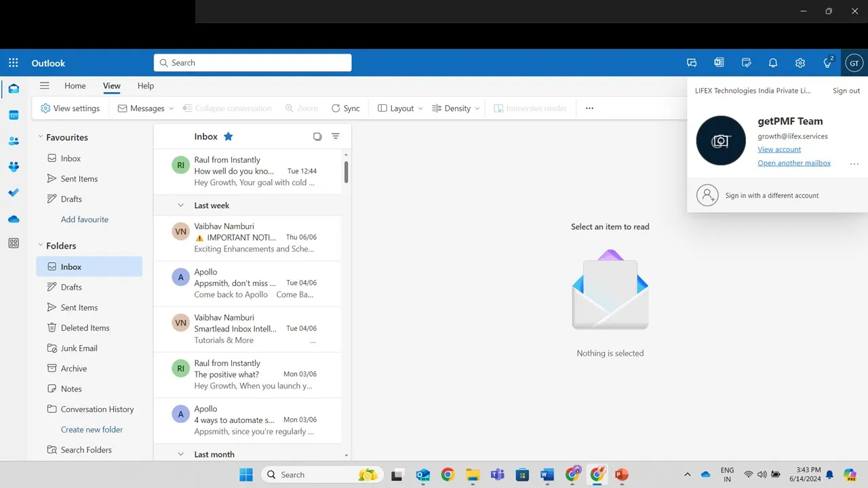Open OneDrive cloud in app rail
The image size is (868, 488).
[x=14, y=218]
